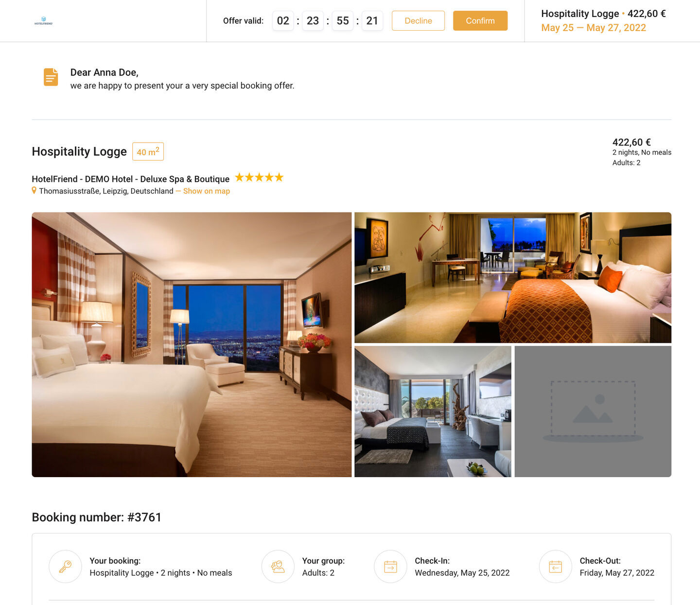Click the orange document icon beside greeting
Image resolution: width=700 pixels, height=605 pixels.
[51, 77]
